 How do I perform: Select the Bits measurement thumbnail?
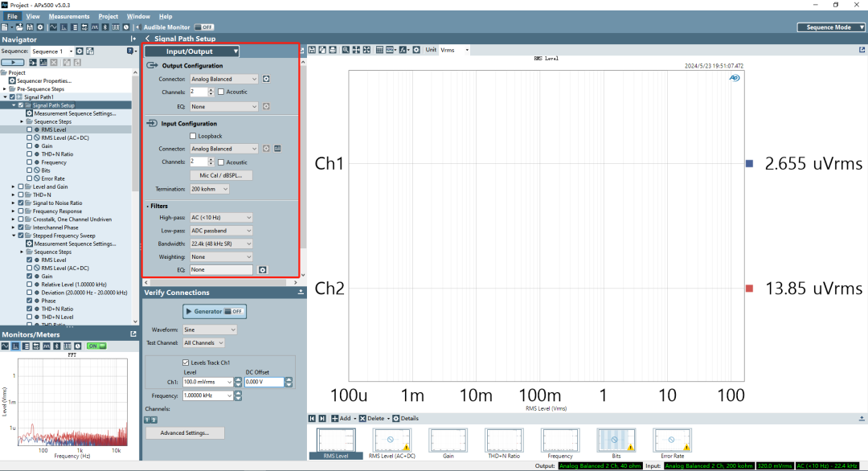coord(616,440)
